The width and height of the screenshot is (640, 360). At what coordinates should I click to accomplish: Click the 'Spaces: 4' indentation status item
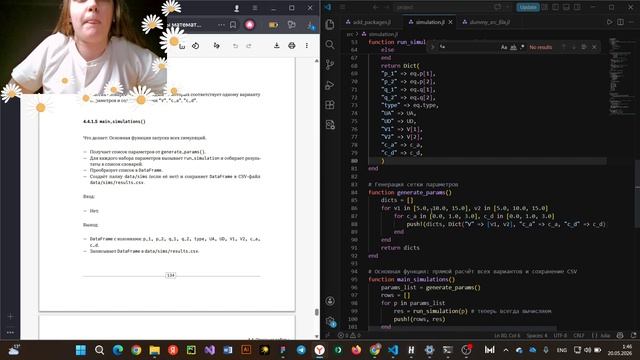click(537, 336)
